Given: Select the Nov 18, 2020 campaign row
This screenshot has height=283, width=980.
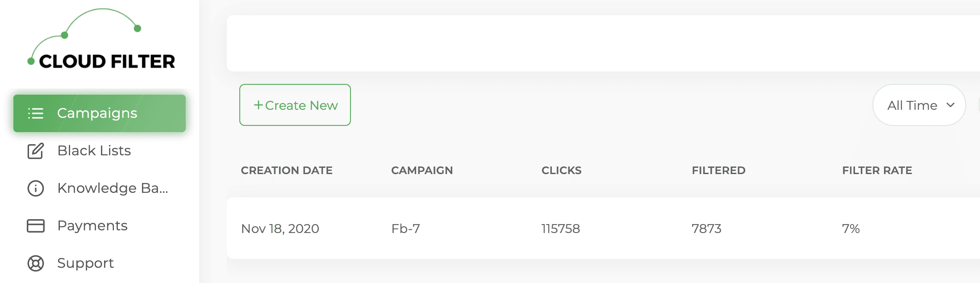Looking at the screenshot, I should (280, 229).
